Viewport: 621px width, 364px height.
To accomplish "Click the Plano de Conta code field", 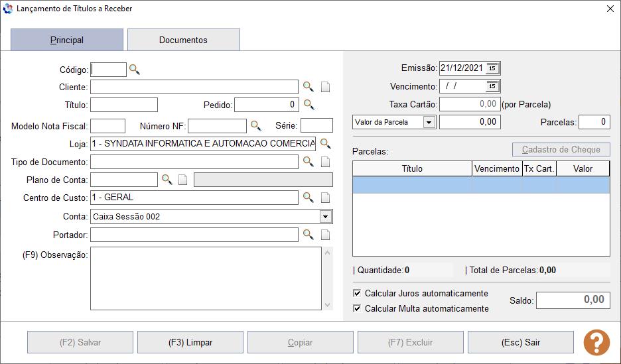I will point(124,180).
